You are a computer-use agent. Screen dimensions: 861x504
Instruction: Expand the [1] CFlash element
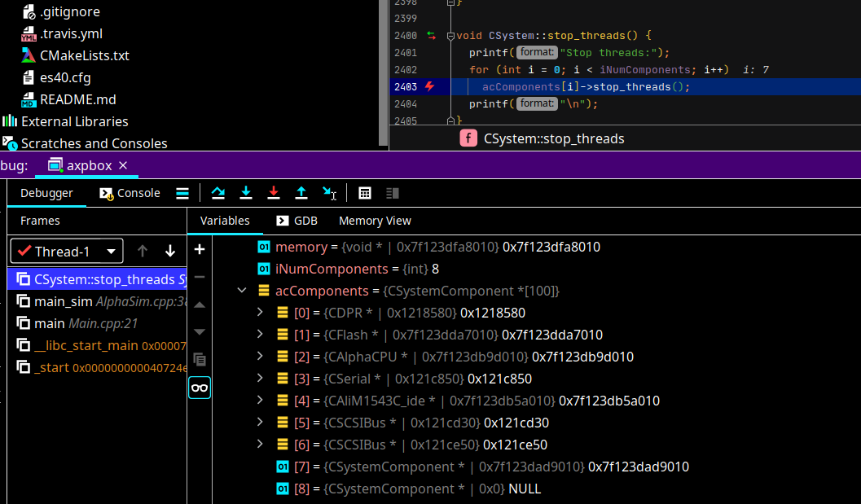click(261, 335)
